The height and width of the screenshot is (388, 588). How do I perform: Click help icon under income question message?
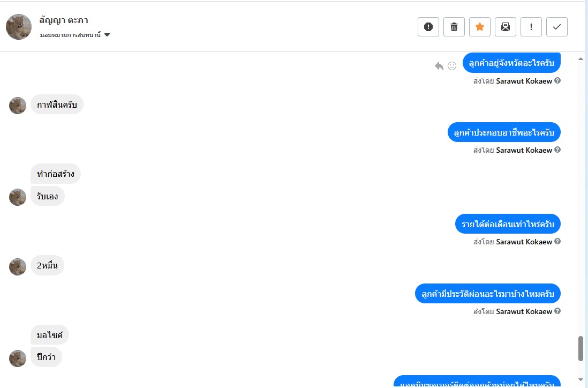[x=557, y=241]
